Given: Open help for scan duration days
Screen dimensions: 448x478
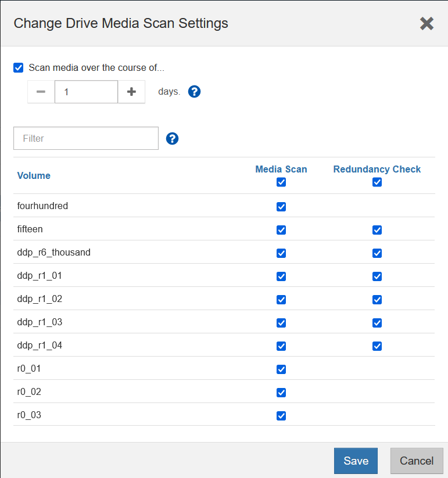Looking at the screenshot, I should 194,91.
